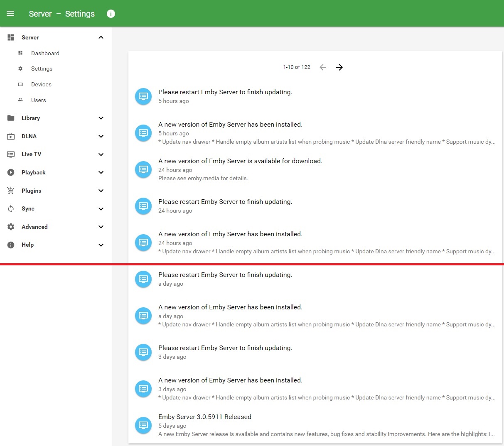504x446 pixels.
Task: Open the hamburger navigation menu
Action: pos(10,14)
